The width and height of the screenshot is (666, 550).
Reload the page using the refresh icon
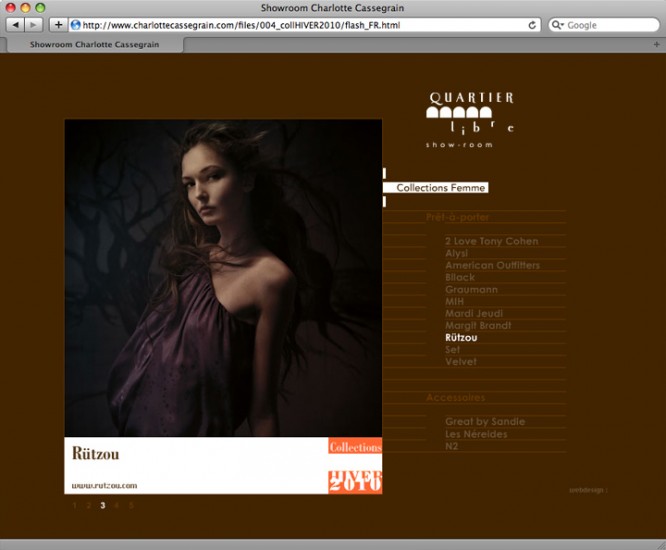coord(532,24)
